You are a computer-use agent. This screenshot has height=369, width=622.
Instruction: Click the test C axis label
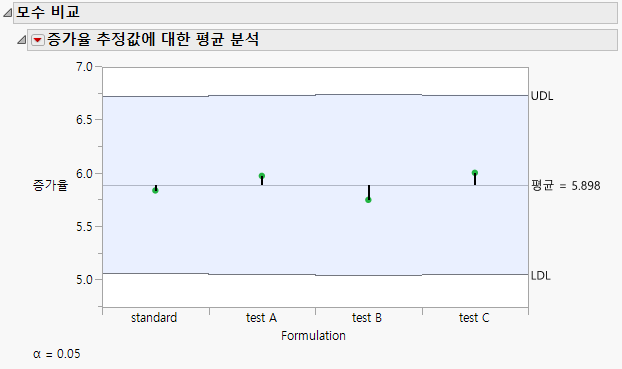474,318
